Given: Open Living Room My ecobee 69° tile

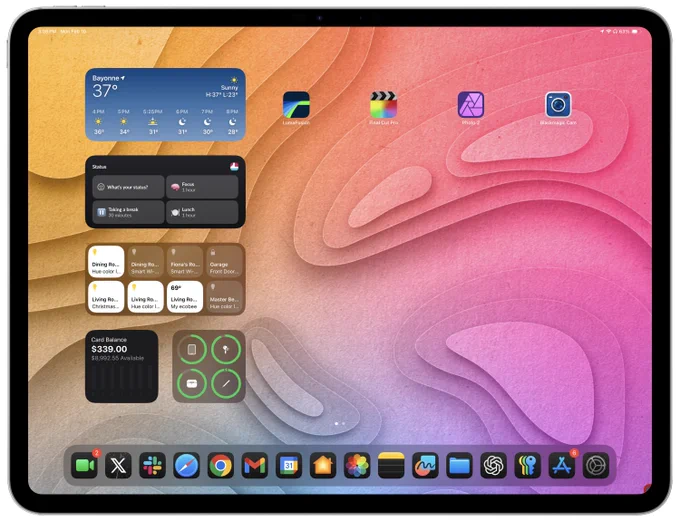Looking at the screenshot, I should pyautogui.click(x=185, y=296).
